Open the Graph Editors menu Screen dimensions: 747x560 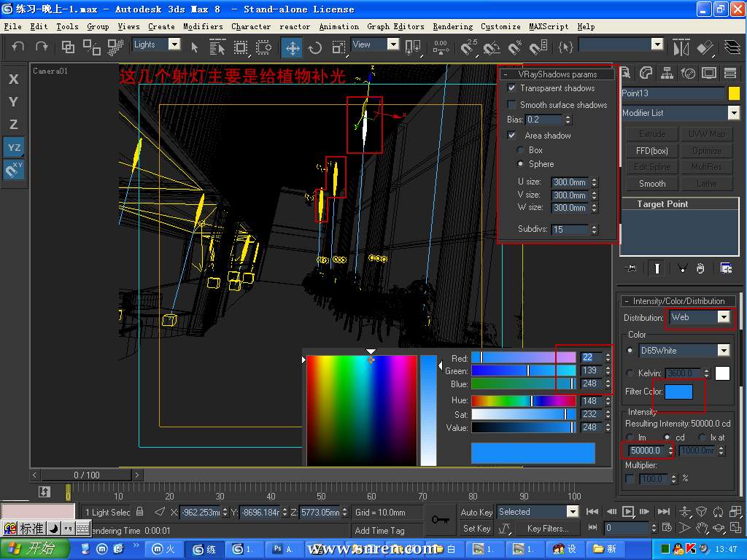395,26
